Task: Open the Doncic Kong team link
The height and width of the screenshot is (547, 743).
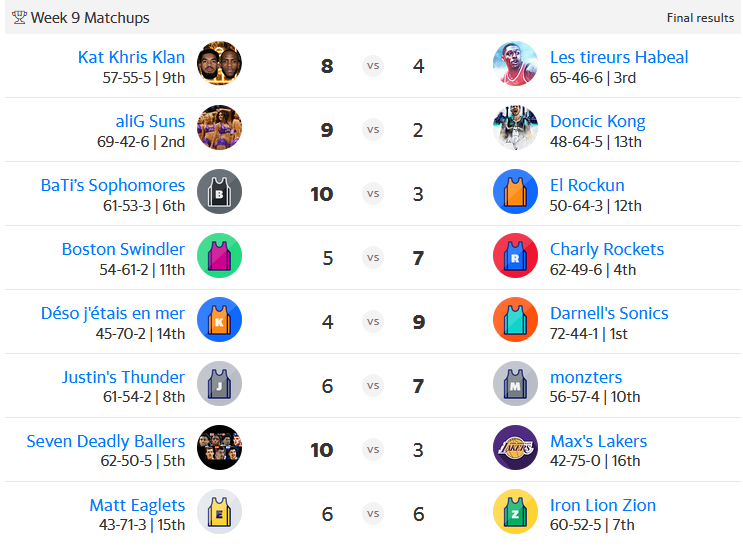Action: click(597, 121)
